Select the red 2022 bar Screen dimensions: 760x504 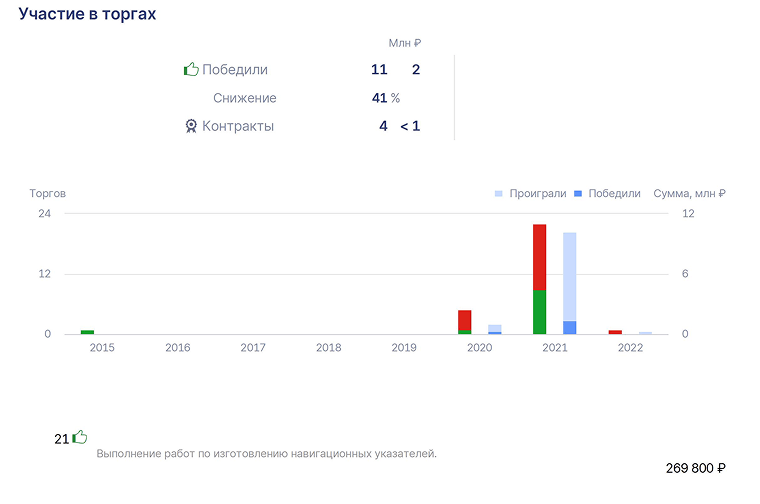[x=615, y=332]
